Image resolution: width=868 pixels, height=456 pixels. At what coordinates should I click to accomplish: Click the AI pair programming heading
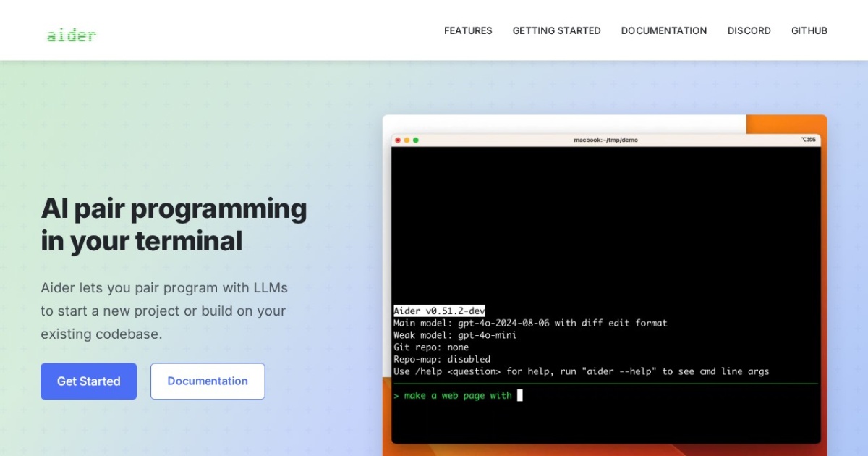(x=174, y=224)
